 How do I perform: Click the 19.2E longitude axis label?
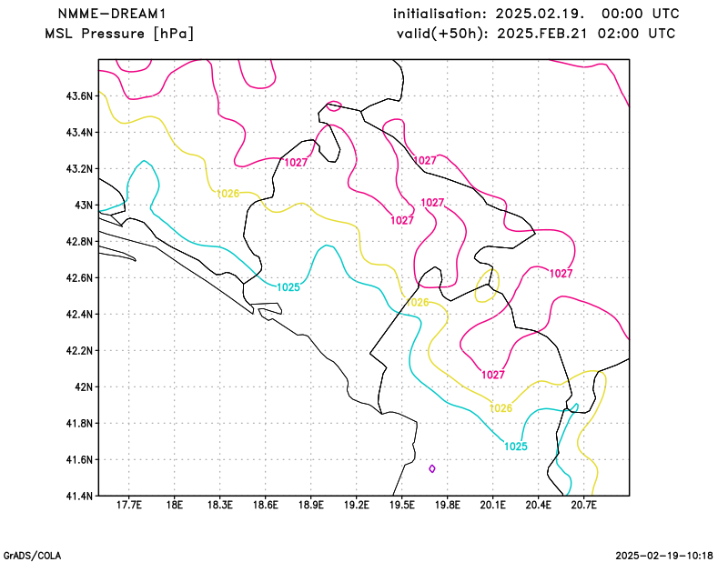tap(357, 505)
